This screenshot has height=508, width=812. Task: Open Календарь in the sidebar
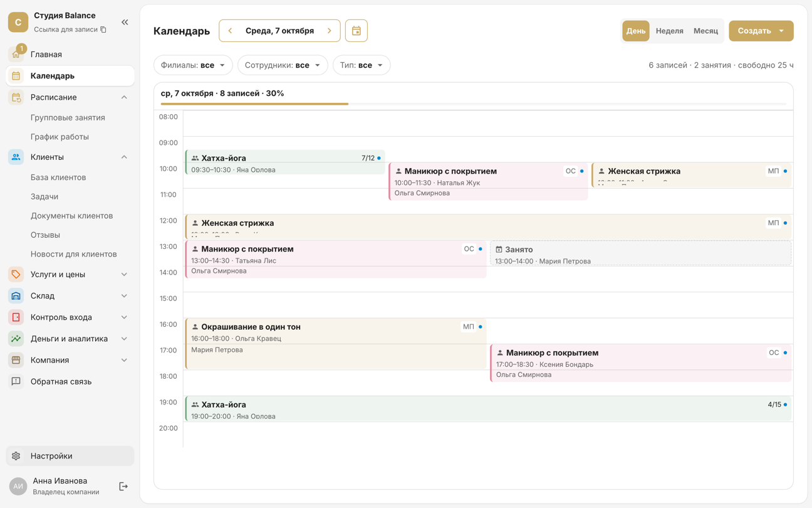pyautogui.click(x=70, y=76)
